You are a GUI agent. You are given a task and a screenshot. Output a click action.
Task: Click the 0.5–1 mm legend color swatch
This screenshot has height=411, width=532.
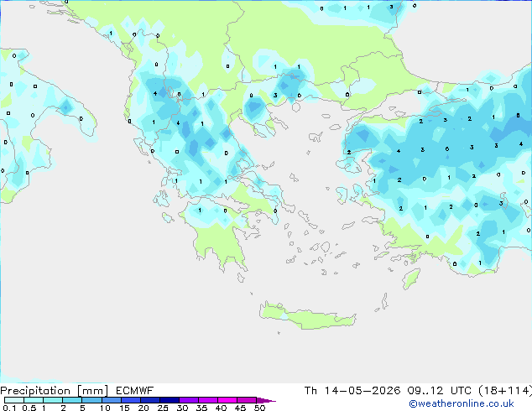pos(34,400)
